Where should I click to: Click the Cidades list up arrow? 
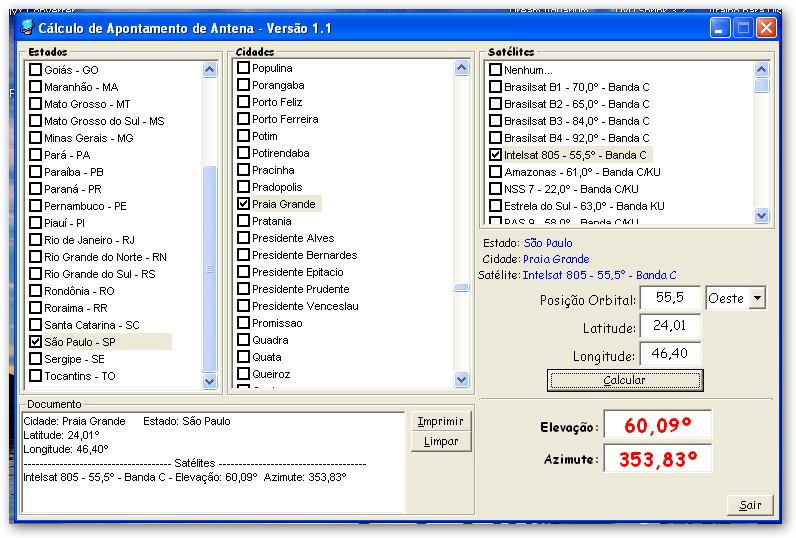pyautogui.click(x=461, y=68)
